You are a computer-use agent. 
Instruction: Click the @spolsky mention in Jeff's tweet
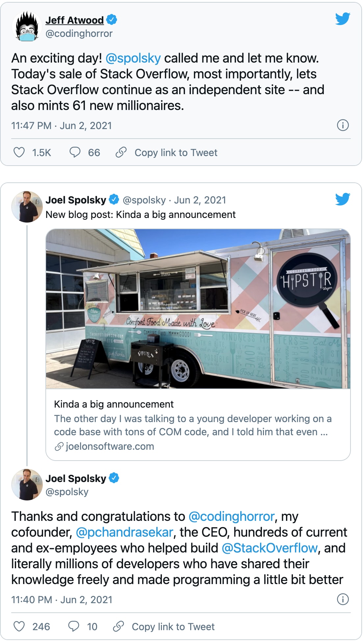click(x=133, y=58)
